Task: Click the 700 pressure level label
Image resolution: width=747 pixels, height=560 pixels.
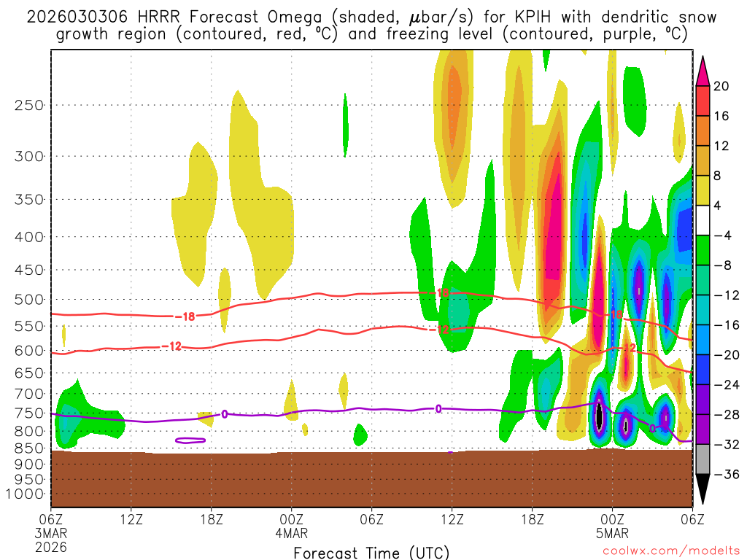Action: [x=29, y=394]
